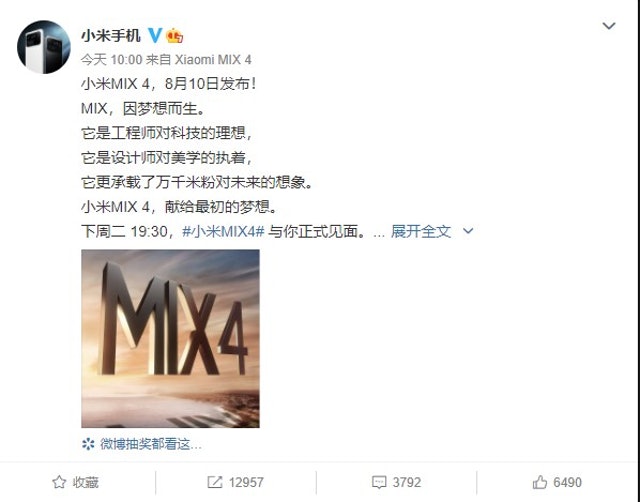Click the lottery pinwheel icon

pyautogui.click(x=88, y=444)
